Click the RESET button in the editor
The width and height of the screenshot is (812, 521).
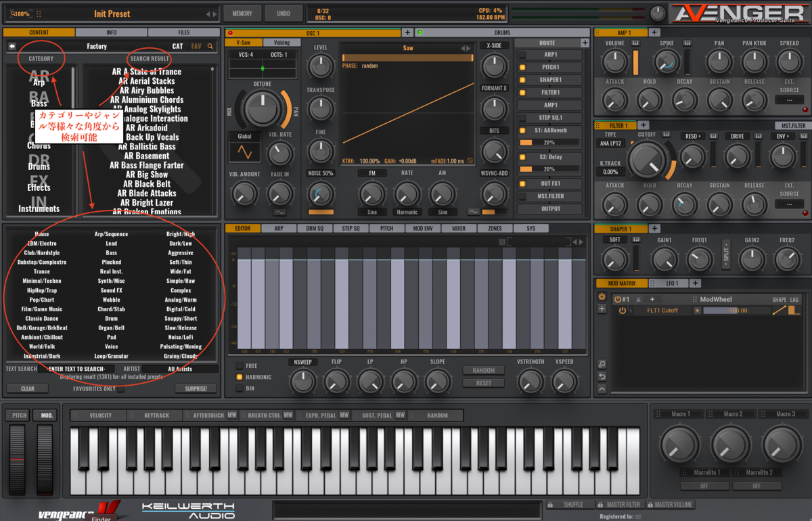(484, 383)
